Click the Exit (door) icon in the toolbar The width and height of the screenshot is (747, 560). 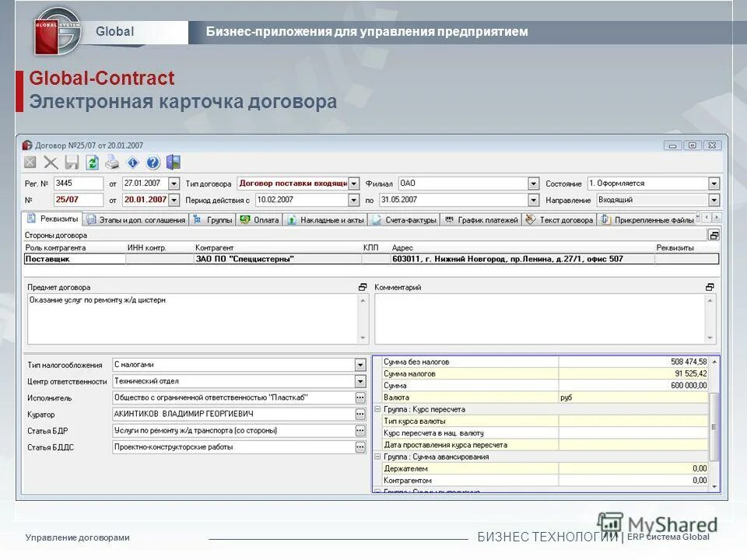(x=173, y=162)
